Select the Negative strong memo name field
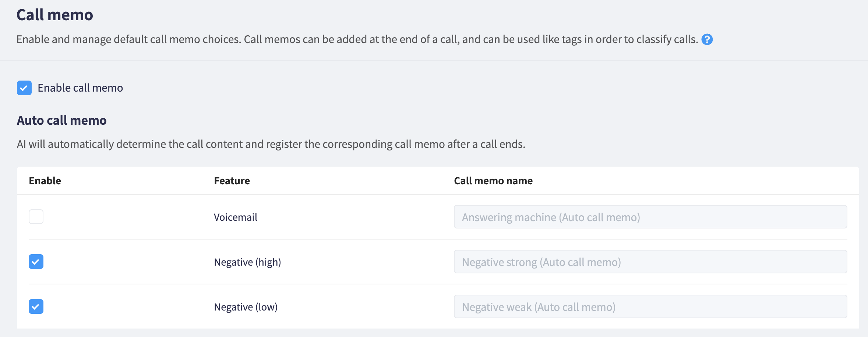Image resolution: width=868 pixels, height=337 pixels. (650, 262)
